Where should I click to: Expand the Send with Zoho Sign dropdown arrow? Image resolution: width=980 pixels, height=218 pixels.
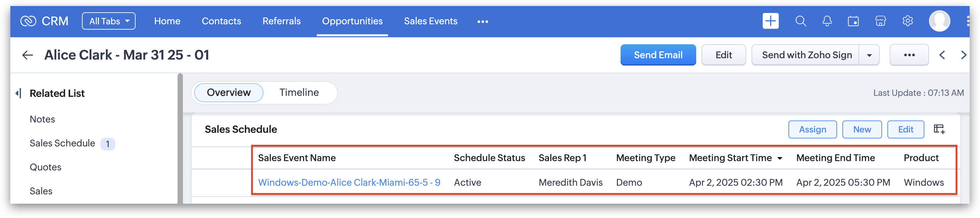click(869, 55)
